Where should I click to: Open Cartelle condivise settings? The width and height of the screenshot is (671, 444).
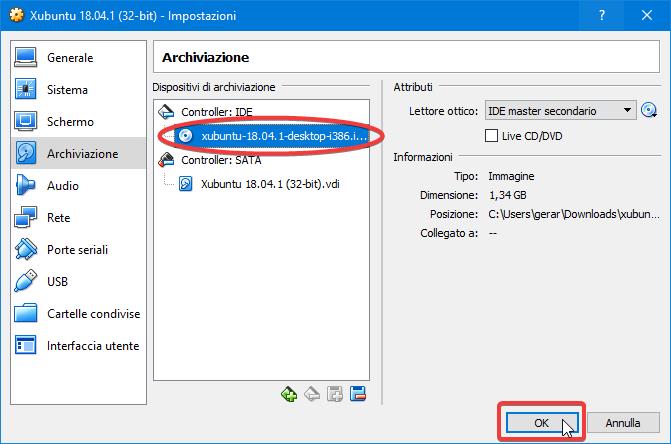point(78,314)
